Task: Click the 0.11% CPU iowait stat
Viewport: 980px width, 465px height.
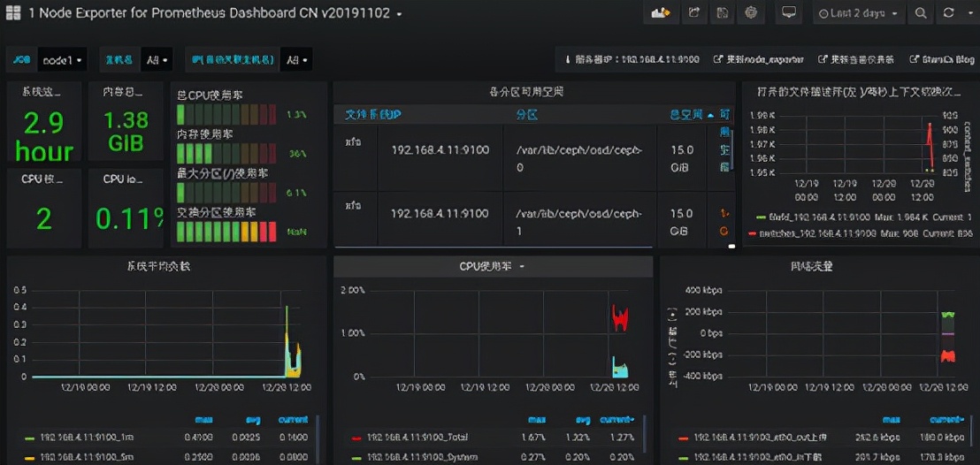Action: click(x=129, y=218)
